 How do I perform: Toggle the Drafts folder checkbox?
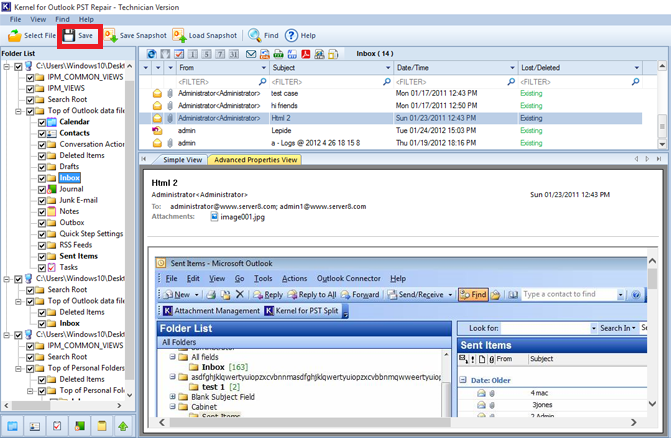click(42, 167)
